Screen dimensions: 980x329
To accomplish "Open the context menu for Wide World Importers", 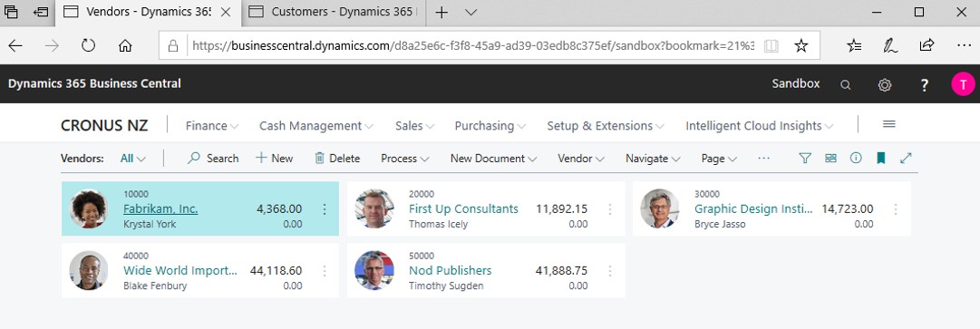I will click(324, 271).
